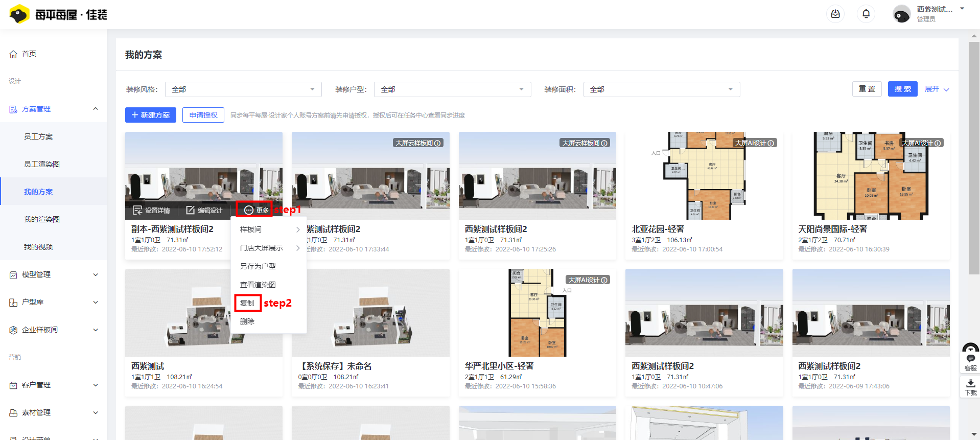Screen dimensions: 980x440
Task: Click the 更多 ellipsis button
Action: [256, 210]
